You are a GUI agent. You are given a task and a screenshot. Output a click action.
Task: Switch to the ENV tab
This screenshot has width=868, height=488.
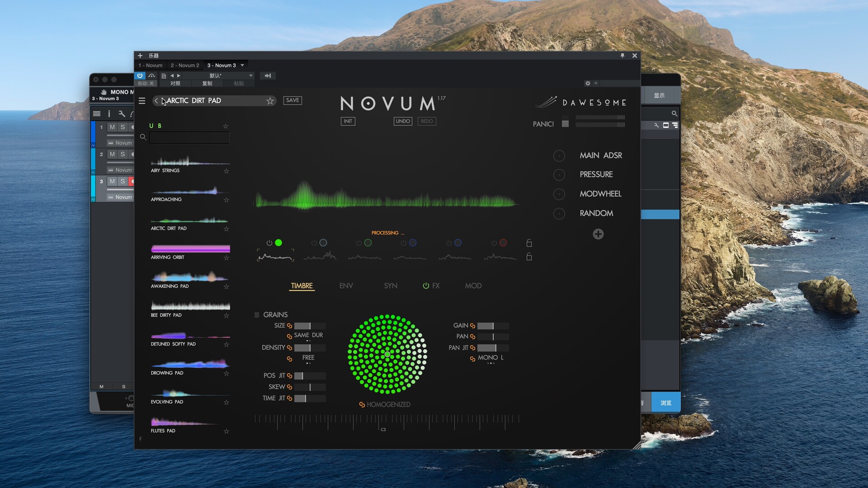pos(346,286)
